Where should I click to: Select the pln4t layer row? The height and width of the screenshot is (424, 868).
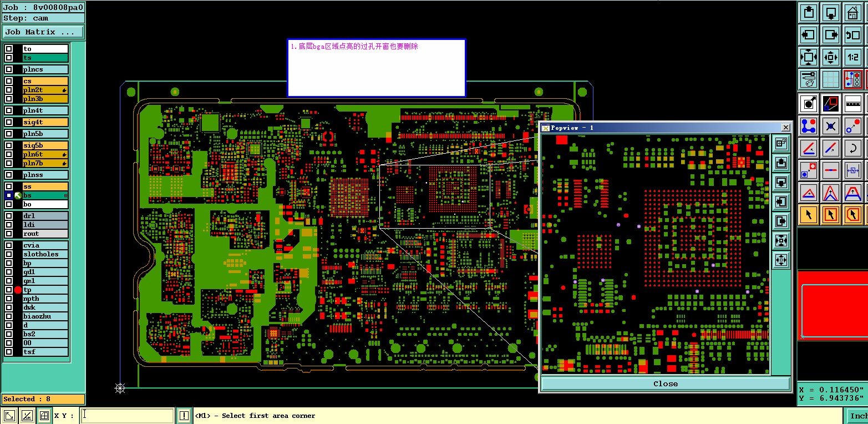[45, 110]
